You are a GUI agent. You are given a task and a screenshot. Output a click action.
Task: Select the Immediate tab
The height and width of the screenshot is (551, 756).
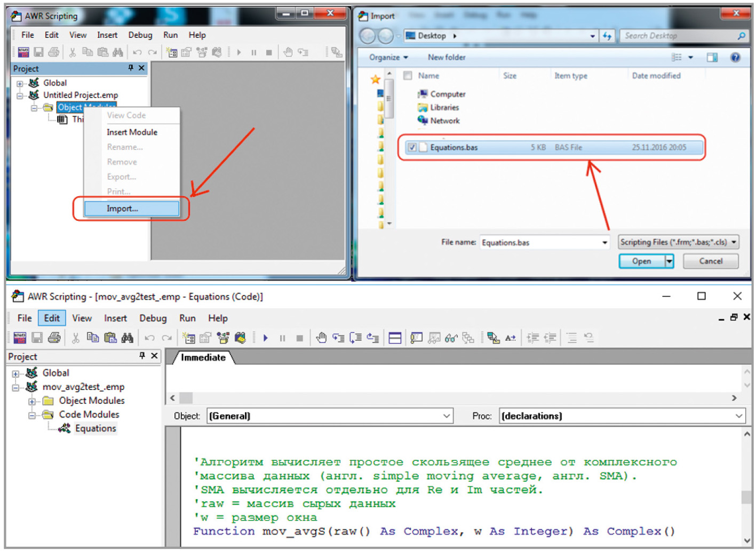(x=203, y=357)
